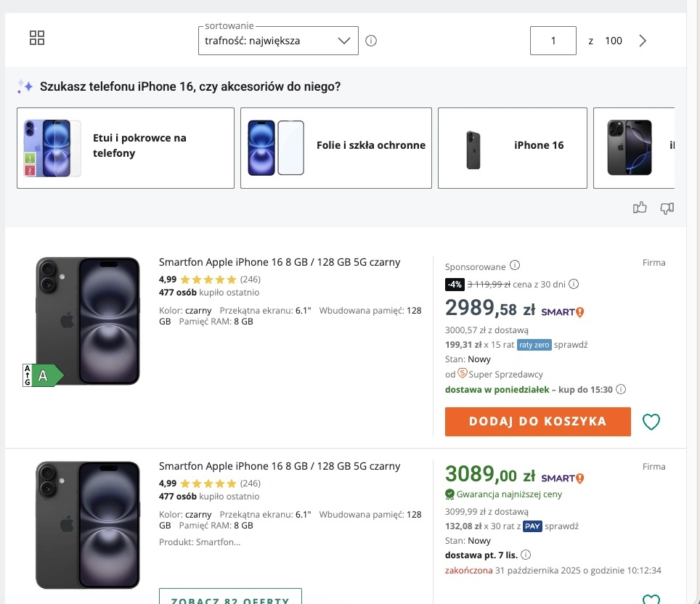Open first Smartfon Apple iPhone 16 title
This screenshot has height=604, width=700.
coord(280,262)
